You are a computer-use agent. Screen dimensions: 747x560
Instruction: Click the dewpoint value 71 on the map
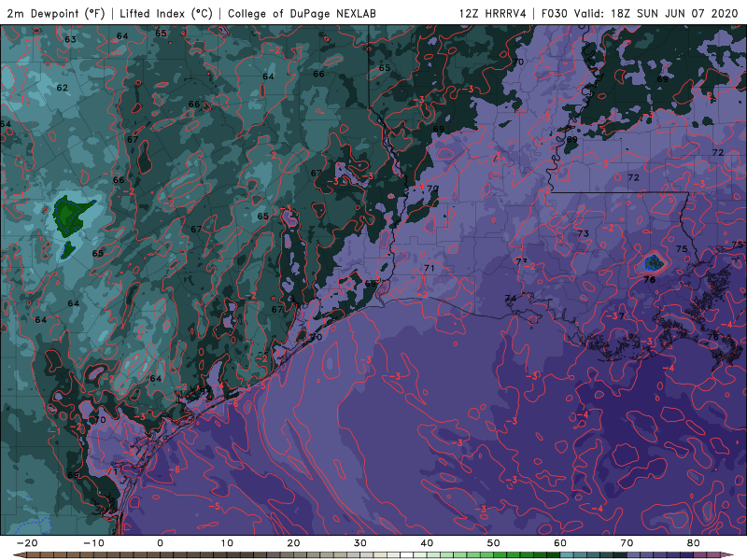[x=430, y=268]
